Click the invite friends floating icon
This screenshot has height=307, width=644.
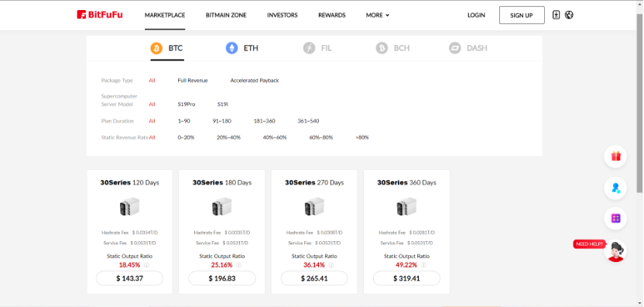(x=615, y=188)
